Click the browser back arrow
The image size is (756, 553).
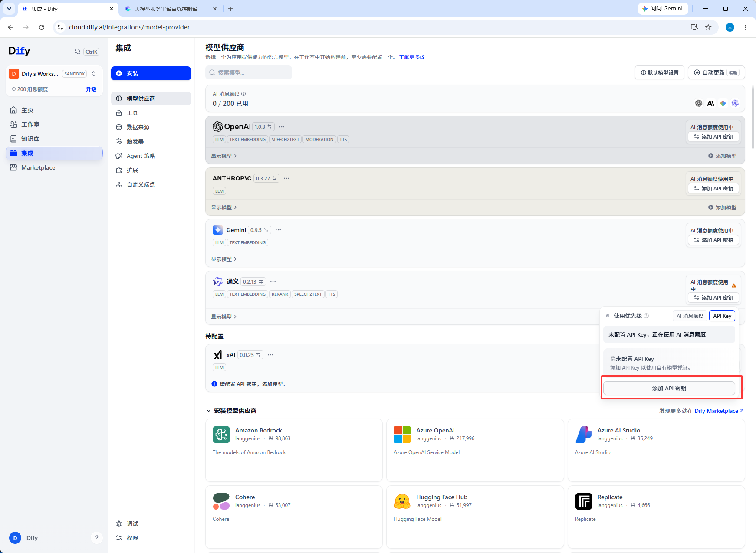(x=10, y=27)
